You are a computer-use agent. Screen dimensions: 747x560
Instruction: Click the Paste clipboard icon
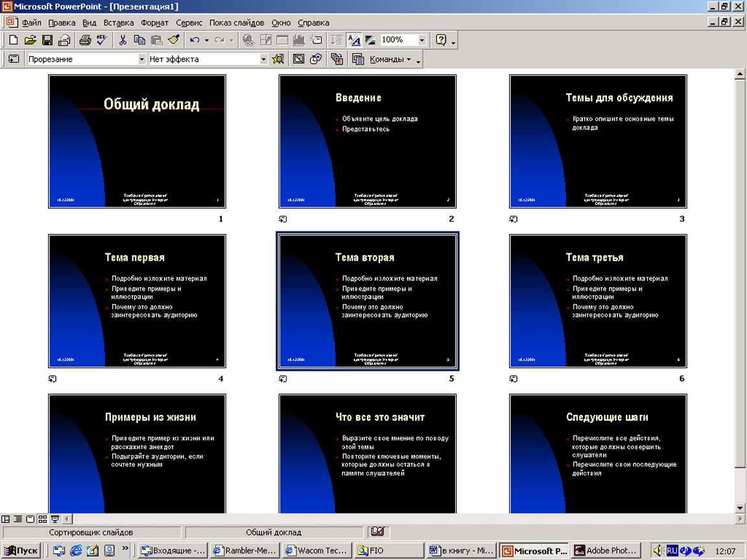(x=156, y=40)
